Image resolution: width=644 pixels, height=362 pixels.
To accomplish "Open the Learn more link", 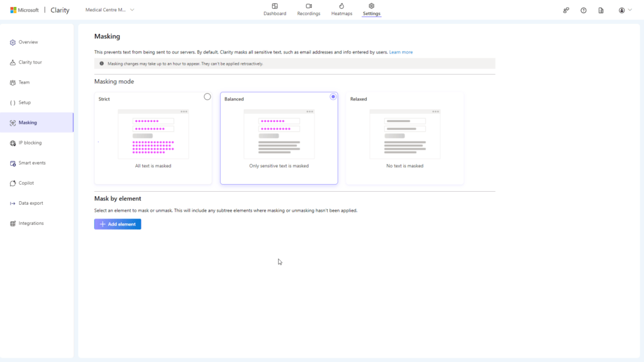I will (x=401, y=52).
